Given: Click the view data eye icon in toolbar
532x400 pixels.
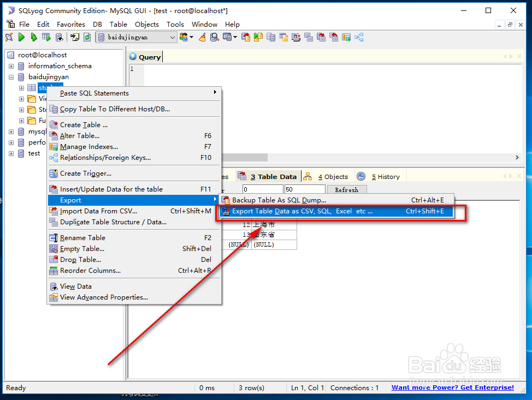Looking at the screenshot, I should 60,37.
